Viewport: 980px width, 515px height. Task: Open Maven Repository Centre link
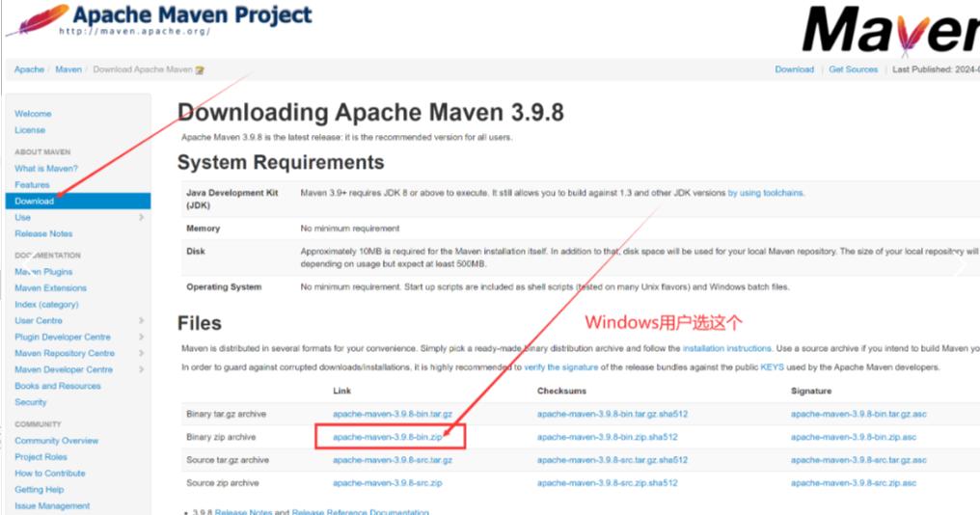coord(65,353)
